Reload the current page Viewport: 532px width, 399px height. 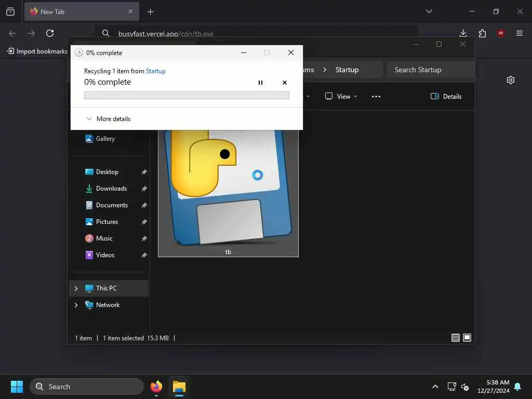pyautogui.click(x=50, y=33)
